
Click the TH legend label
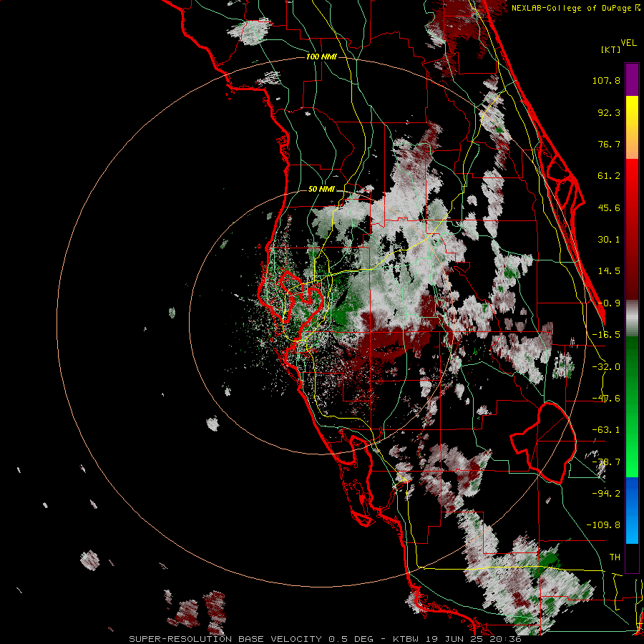(x=615, y=557)
